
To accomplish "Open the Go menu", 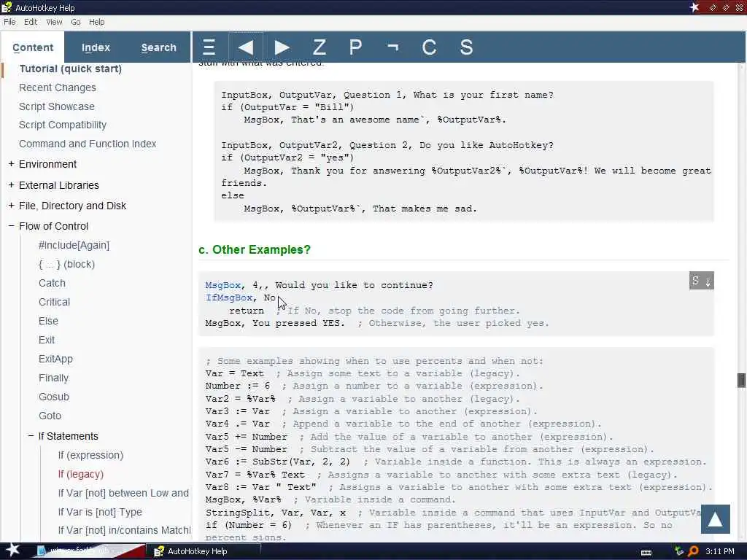I will click(x=75, y=22).
